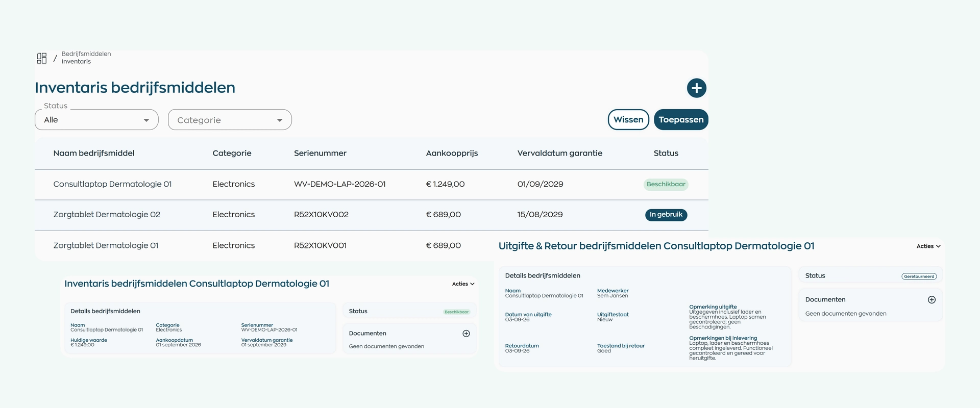Select serial number WV-DEMO-LAP-2026-01 in table
Viewport: 980px width, 408px height.
(x=339, y=184)
